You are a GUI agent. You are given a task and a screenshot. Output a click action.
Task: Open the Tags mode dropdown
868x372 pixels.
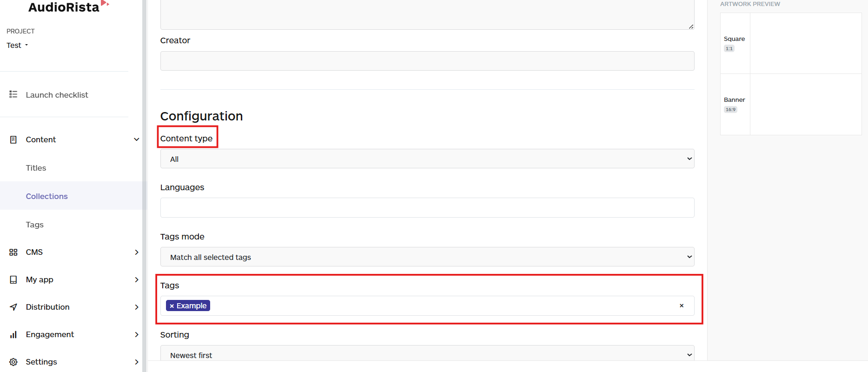pyautogui.click(x=427, y=256)
